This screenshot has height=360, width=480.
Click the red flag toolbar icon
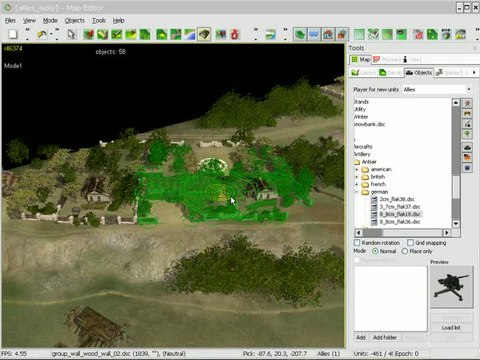pos(418,34)
